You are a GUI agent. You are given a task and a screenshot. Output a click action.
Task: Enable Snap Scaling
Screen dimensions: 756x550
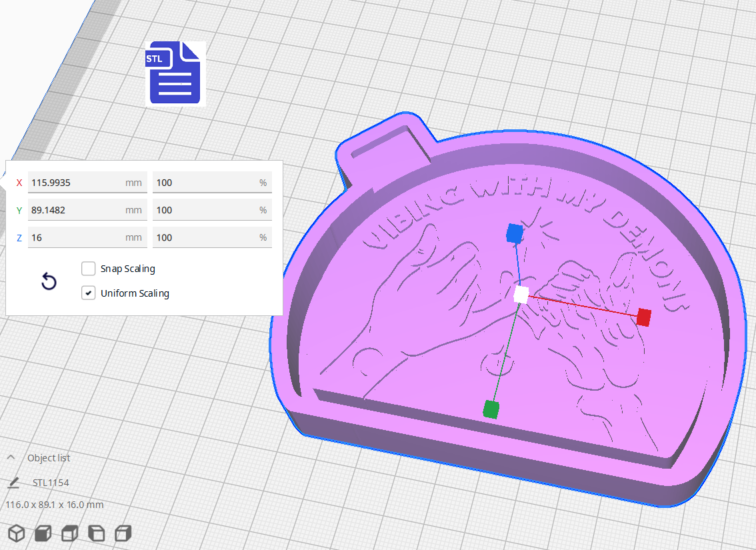tap(88, 269)
